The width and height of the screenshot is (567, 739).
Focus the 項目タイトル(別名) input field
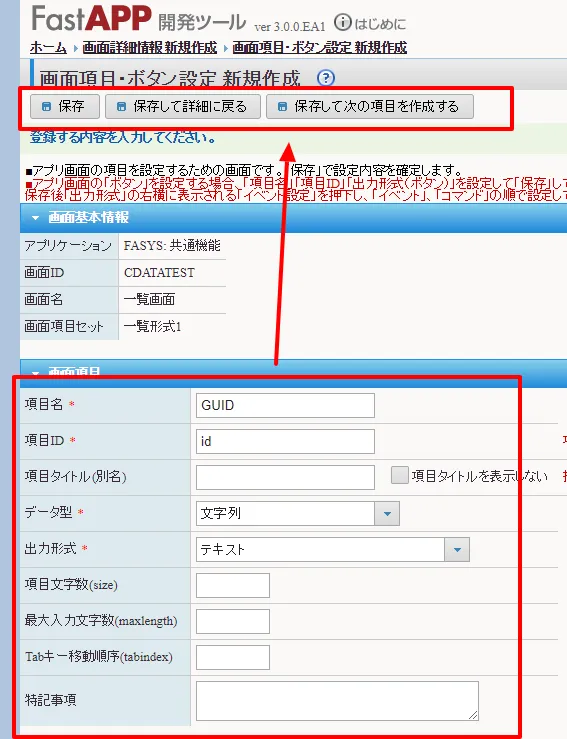tap(285, 477)
